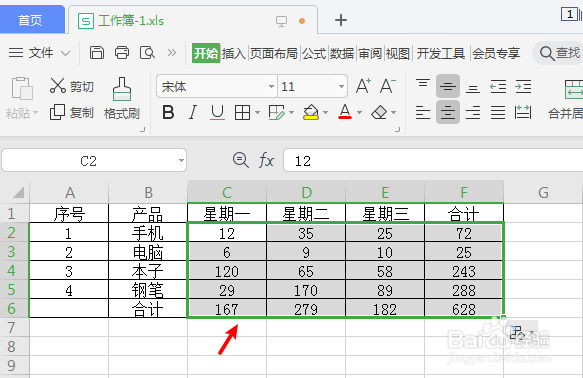
Task: Switch to 插入 ribbon tab
Action: 233,54
